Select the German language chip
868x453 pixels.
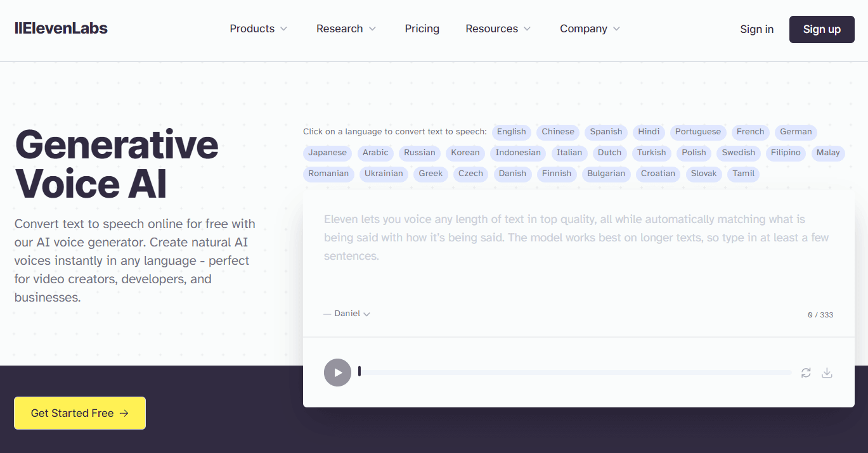click(x=795, y=132)
